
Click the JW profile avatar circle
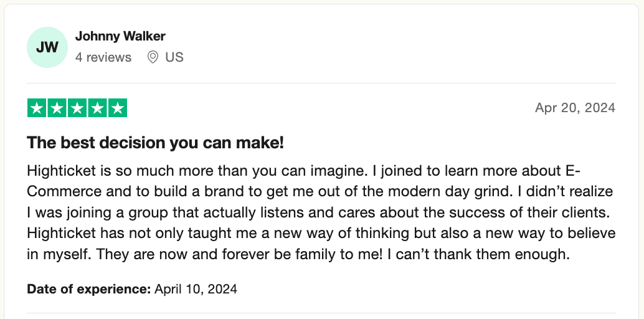pos(47,47)
